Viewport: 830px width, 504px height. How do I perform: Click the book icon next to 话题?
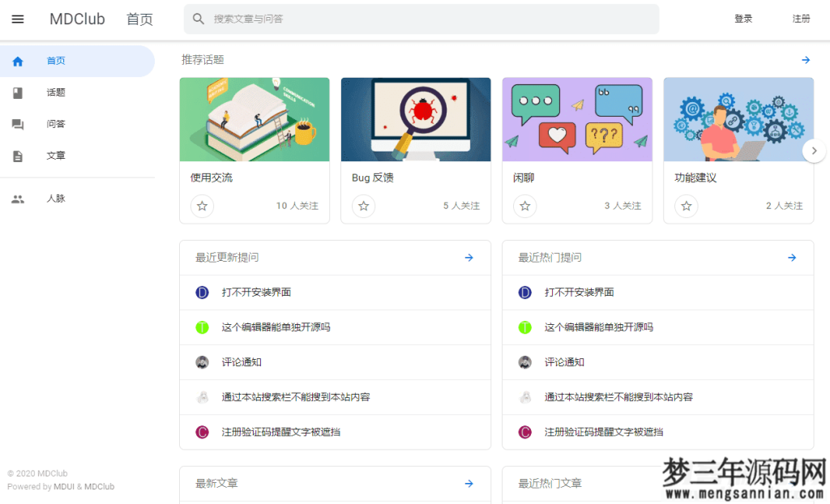click(x=18, y=92)
